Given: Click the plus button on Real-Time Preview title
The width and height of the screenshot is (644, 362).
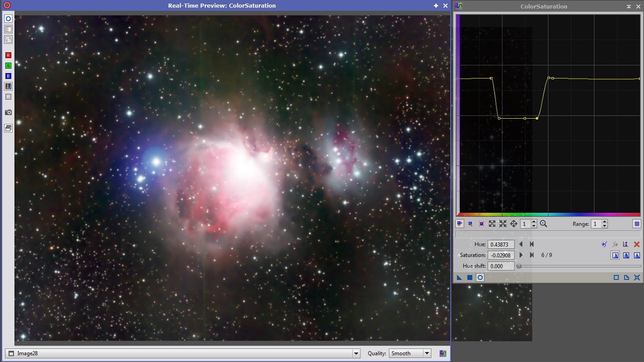Looking at the screenshot, I should pos(436,6).
